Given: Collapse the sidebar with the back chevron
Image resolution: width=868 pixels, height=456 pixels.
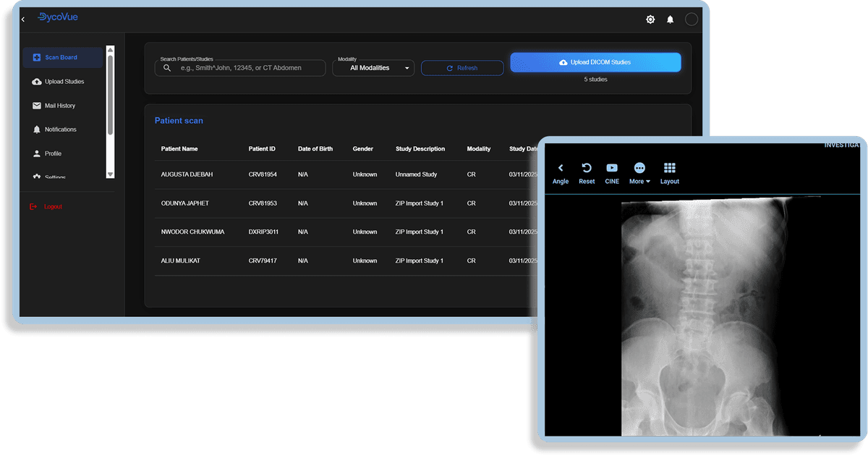Looking at the screenshot, I should (22, 20).
